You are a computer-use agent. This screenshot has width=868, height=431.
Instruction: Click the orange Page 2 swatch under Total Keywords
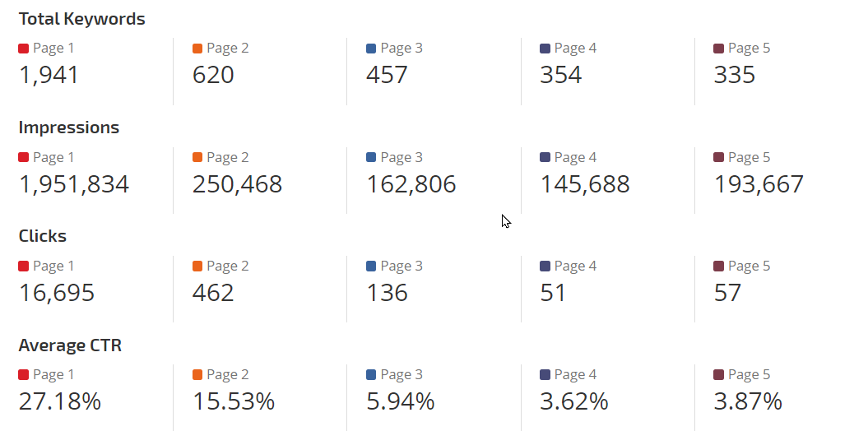point(197,49)
